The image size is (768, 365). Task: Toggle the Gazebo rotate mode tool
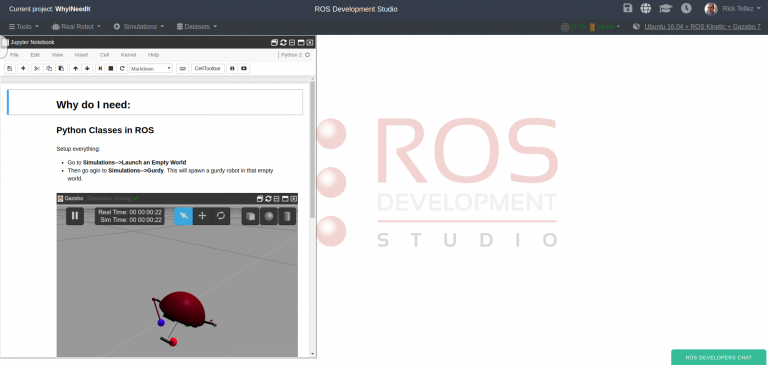pos(220,216)
